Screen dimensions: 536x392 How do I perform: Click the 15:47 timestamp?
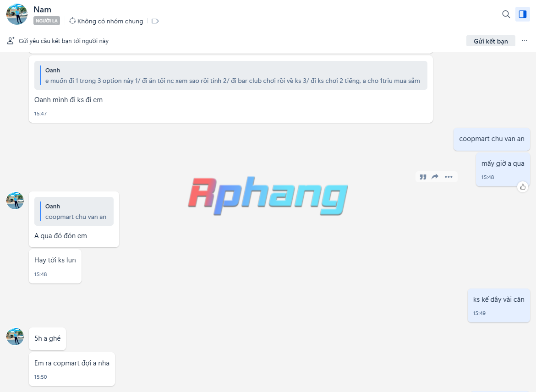(x=40, y=114)
